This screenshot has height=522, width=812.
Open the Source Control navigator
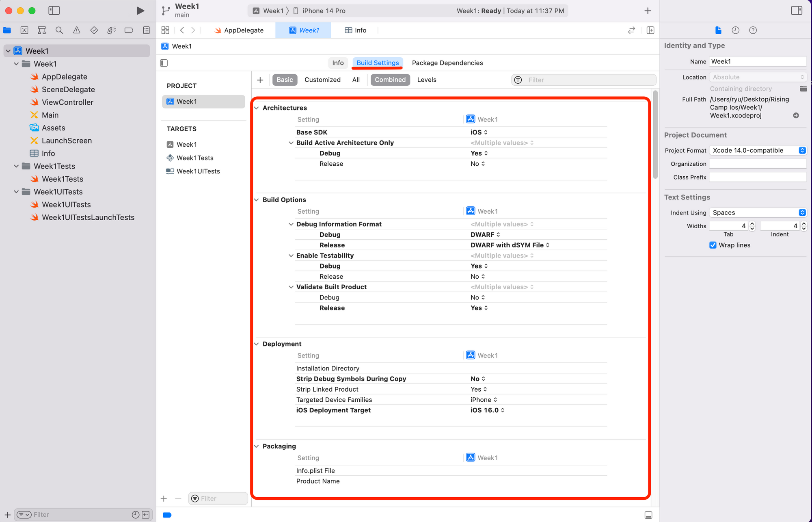(24, 30)
